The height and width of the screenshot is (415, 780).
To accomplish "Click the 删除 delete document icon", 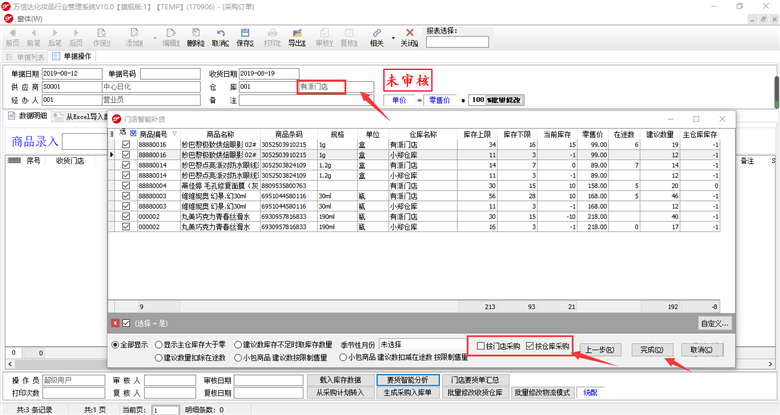I will (196, 33).
